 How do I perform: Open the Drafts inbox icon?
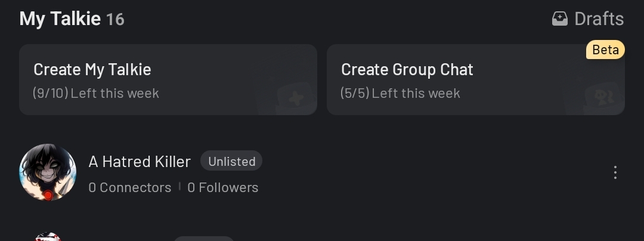pos(560,19)
